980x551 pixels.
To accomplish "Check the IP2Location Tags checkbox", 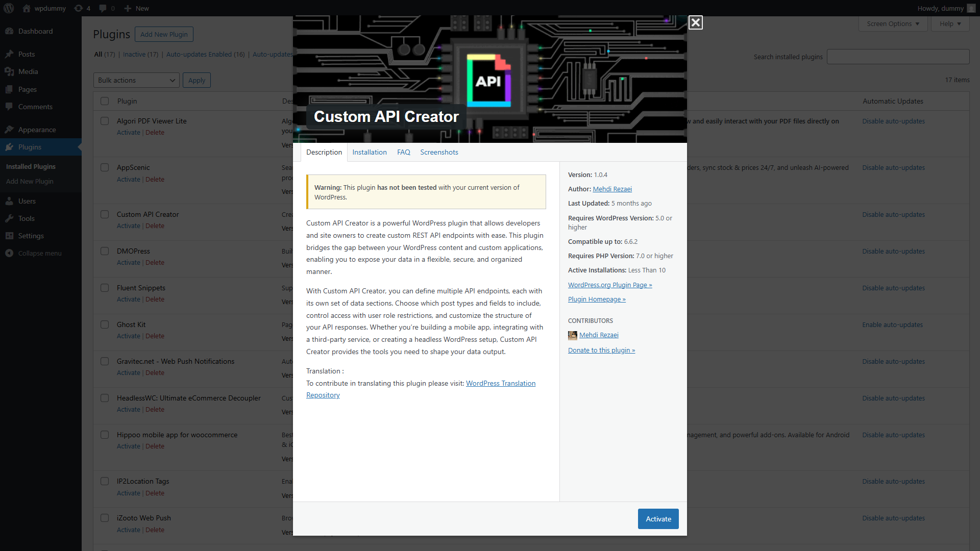I will pyautogui.click(x=105, y=481).
